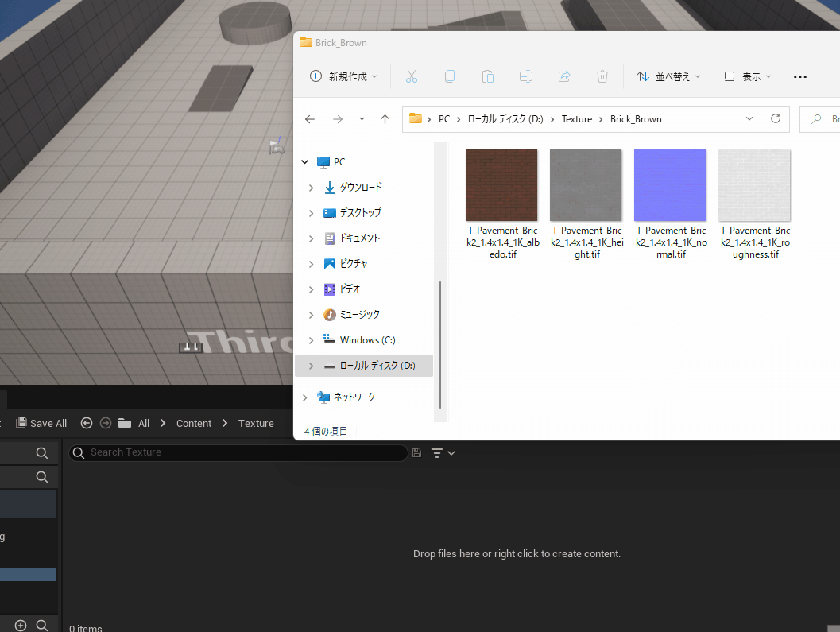Click the arrow after All in Unreal breadcrumb

point(163,423)
